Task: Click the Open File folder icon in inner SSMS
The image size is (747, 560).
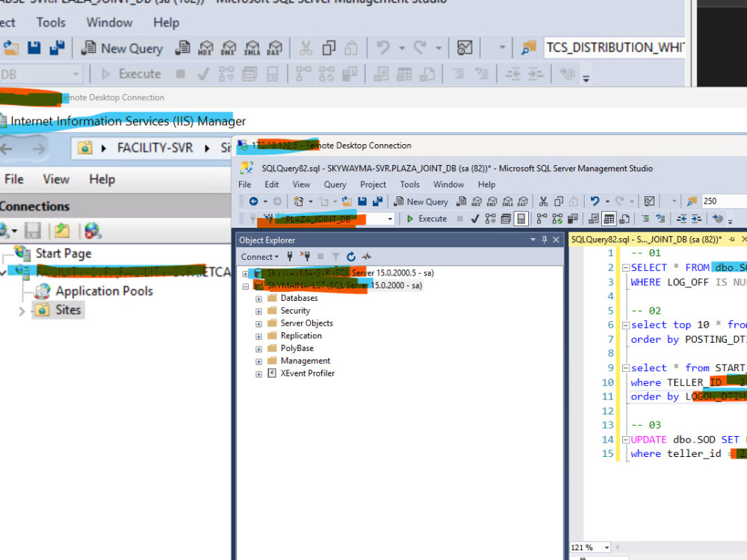Action: pos(347,202)
